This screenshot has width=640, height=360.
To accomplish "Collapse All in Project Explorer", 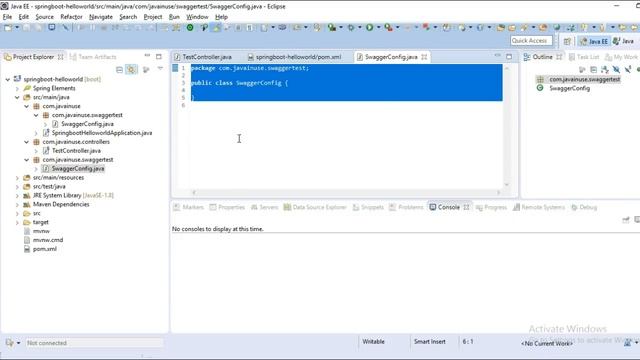I will 119,70.
